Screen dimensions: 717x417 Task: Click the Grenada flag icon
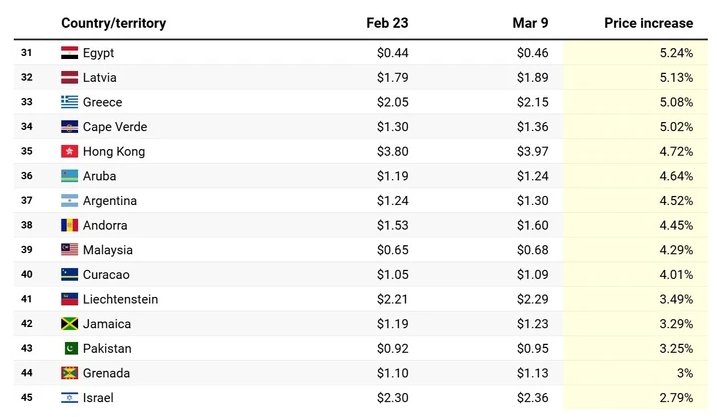click(70, 373)
